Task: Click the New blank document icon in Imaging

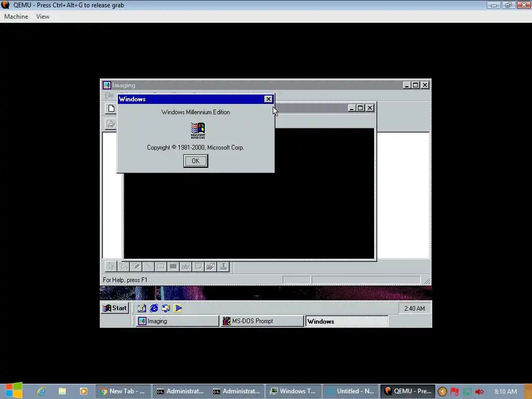Action: tap(111, 109)
